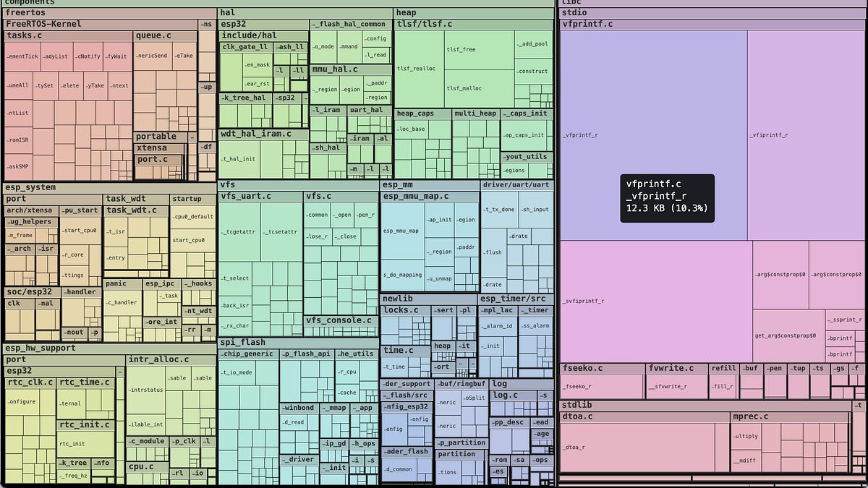
Task: Click the __sfvwrite_r cell in fvwrite.c
Action: 668,386
